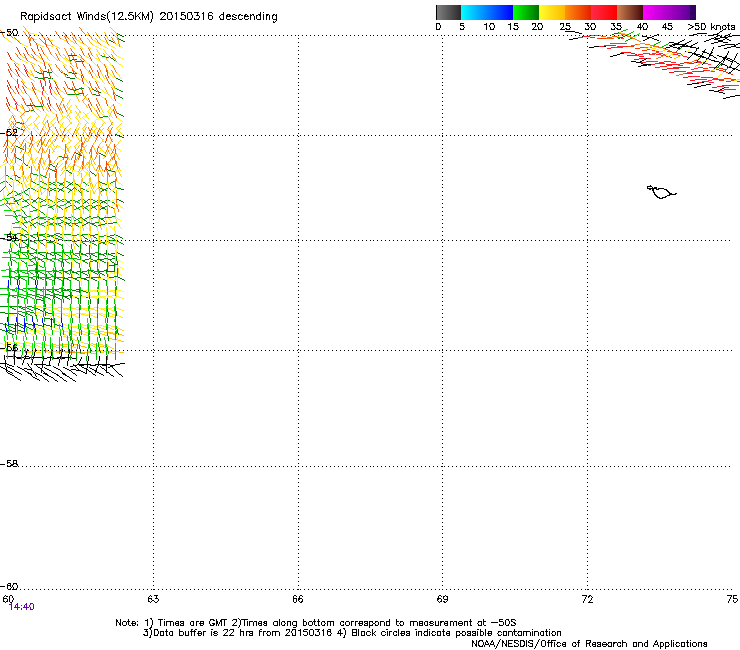Viewport: 740px width, 650px height.
Task: Click the red 30-35 knots color band
Action: tap(604, 12)
